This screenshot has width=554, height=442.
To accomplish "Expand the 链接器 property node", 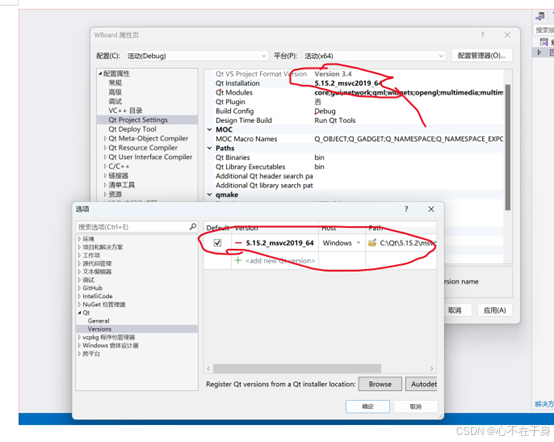I will coord(105,176).
